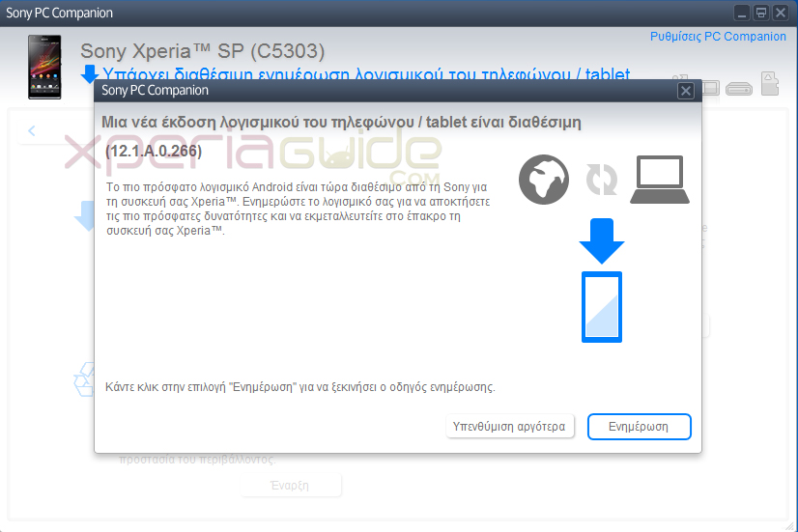Screen dimensions: 798x532
Task: Click the Ενημέρωση update button
Action: (640, 426)
